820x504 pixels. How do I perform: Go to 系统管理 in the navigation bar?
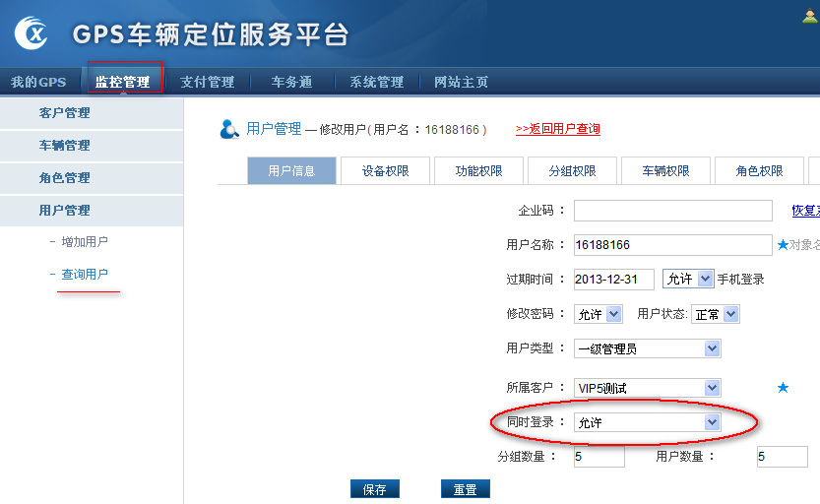tap(377, 82)
